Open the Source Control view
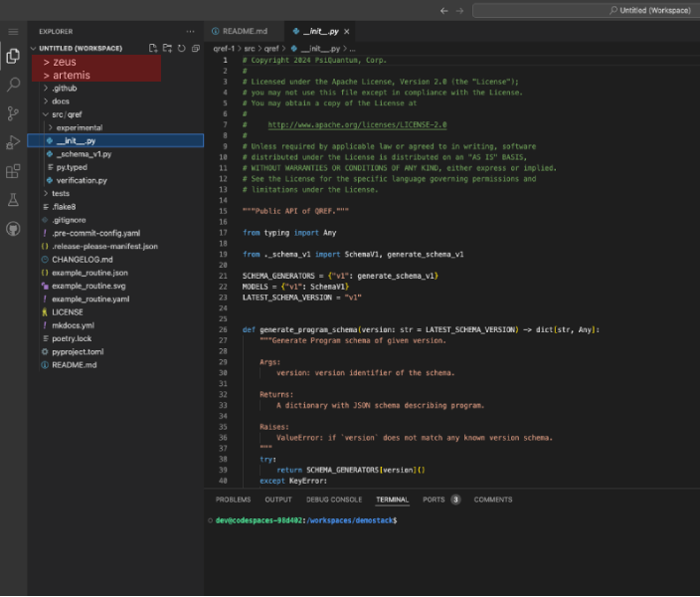 coord(13,113)
